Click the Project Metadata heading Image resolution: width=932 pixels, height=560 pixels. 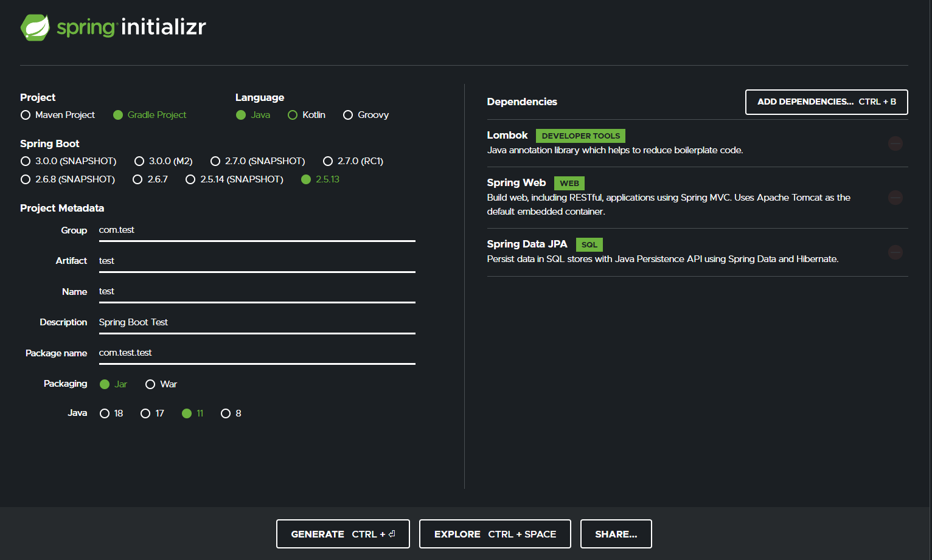click(x=62, y=208)
